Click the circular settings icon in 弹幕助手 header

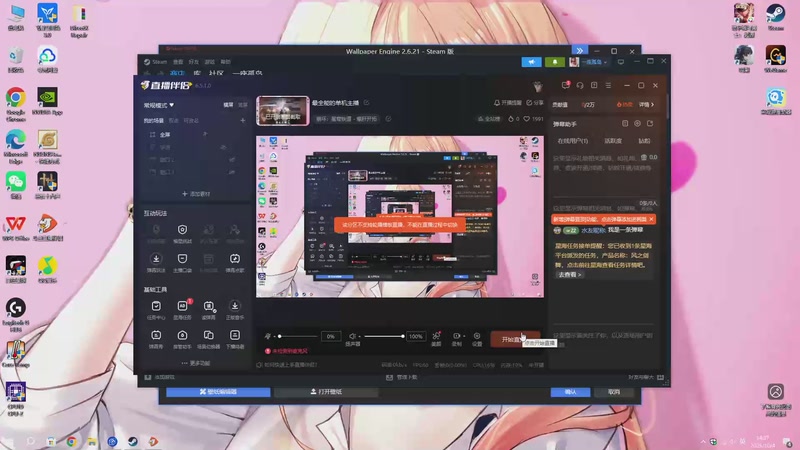[x=637, y=123]
